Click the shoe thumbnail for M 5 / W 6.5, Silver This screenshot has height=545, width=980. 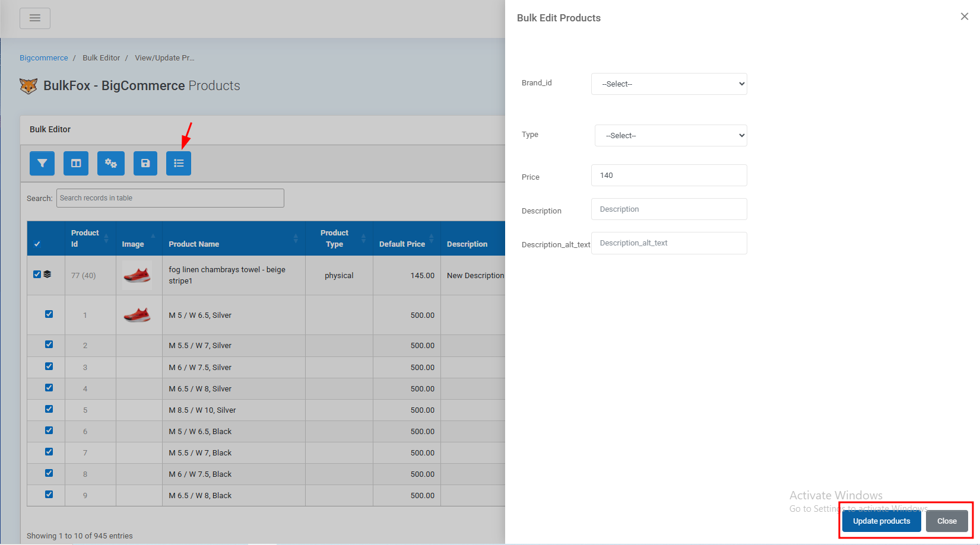(x=137, y=315)
